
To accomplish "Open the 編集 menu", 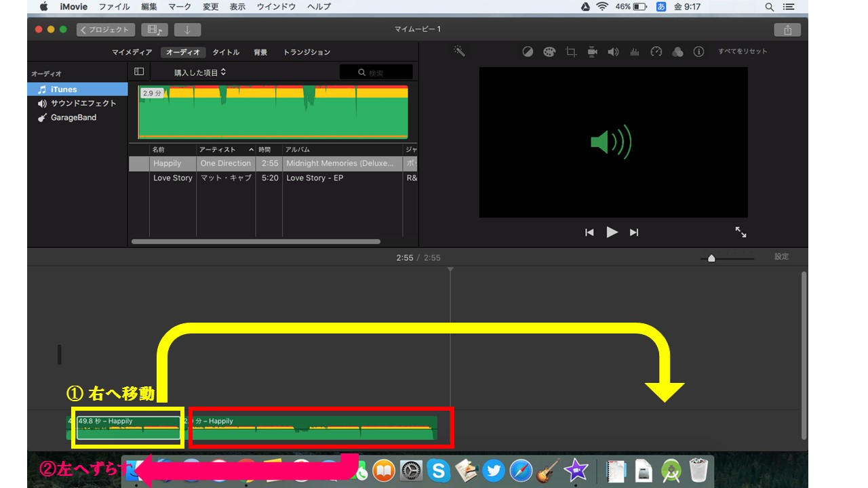I will (149, 7).
